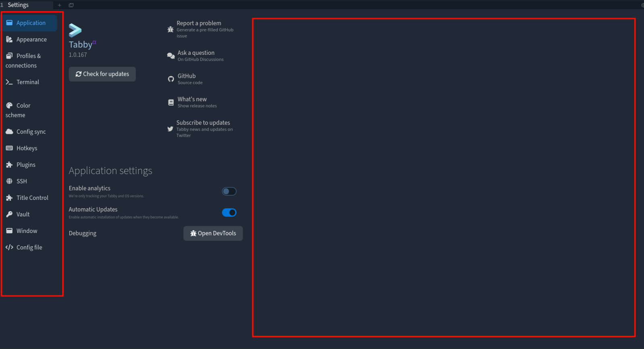Click the Check for updates button
Viewport: 644px width, 349px height.
(x=102, y=74)
